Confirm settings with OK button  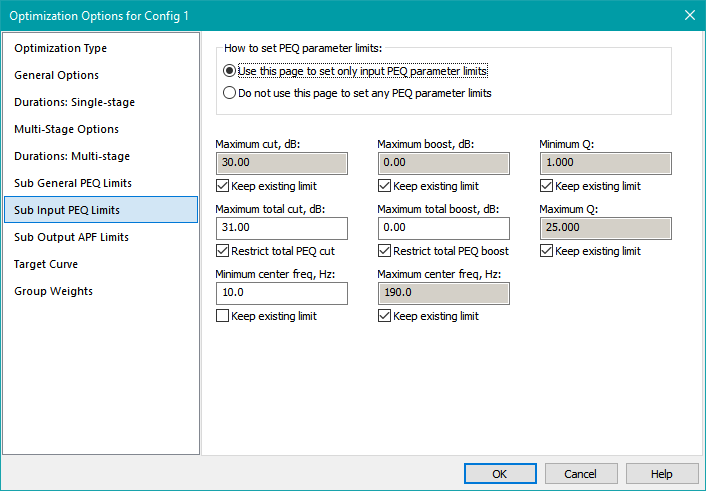[x=500, y=474]
